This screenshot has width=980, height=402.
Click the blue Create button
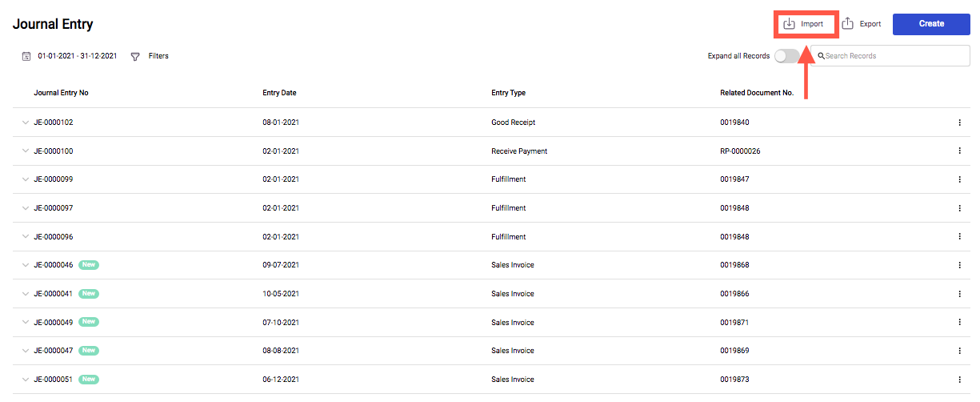point(931,24)
